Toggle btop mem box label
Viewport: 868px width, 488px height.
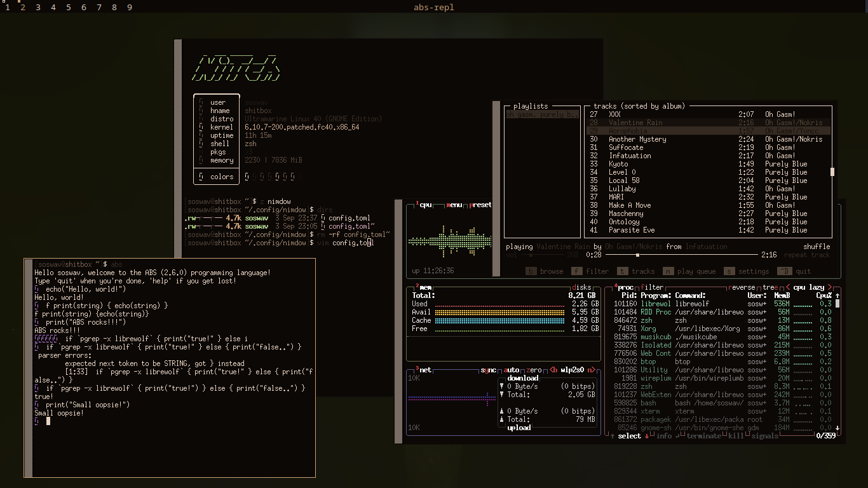[x=424, y=287]
